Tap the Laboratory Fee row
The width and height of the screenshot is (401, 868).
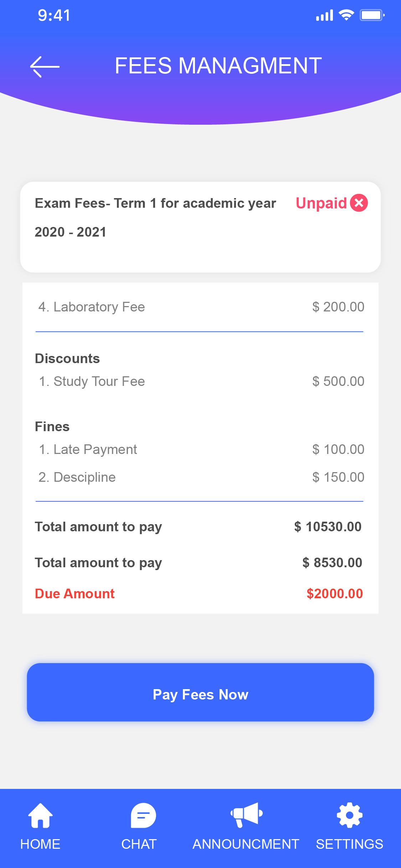pyautogui.click(x=200, y=307)
